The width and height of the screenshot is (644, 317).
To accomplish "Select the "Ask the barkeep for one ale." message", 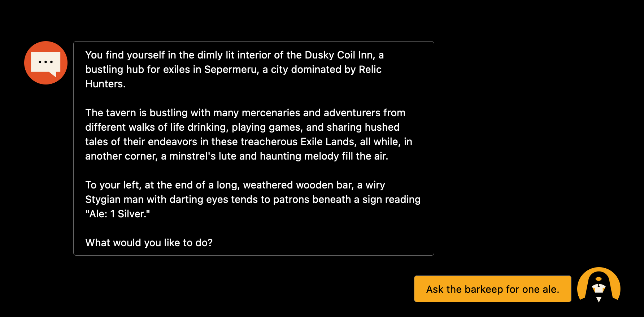I will (492, 289).
